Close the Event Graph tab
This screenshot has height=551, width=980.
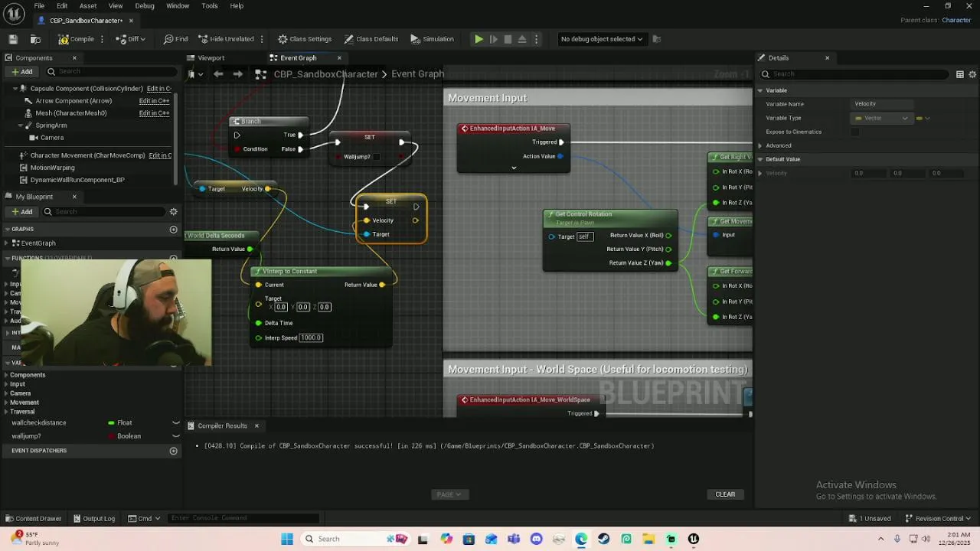[x=339, y=58]
